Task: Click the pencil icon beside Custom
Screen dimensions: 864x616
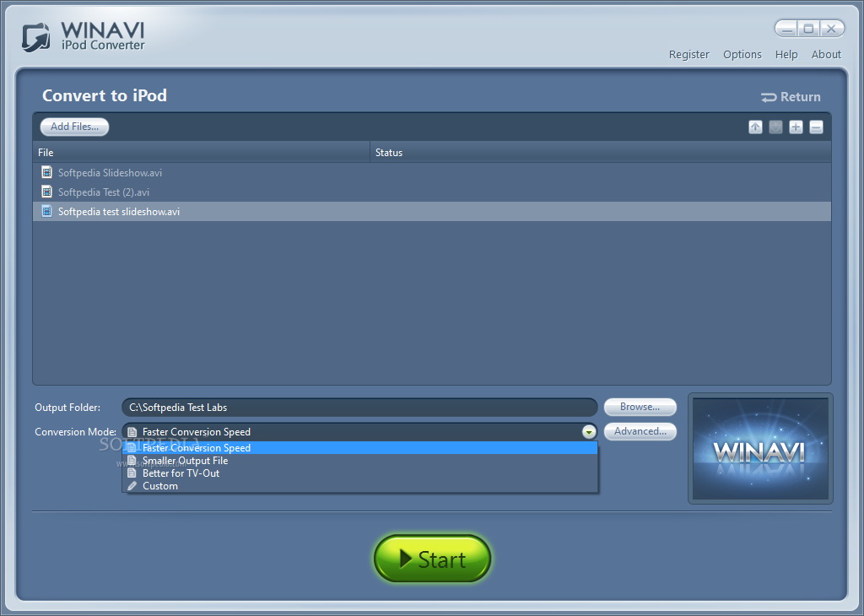Action: click(x=132, y=485)
